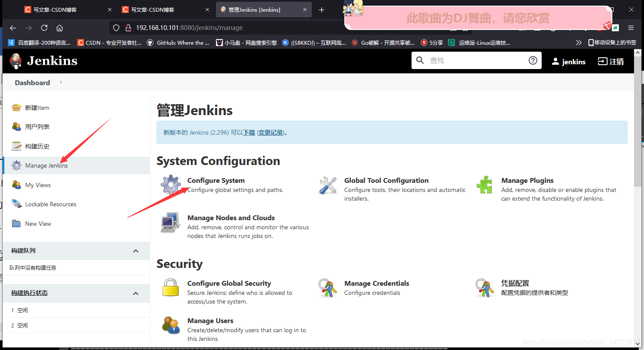Open the 凭据配置 link
Screen dimensions: 644x350
click(515, 284)
